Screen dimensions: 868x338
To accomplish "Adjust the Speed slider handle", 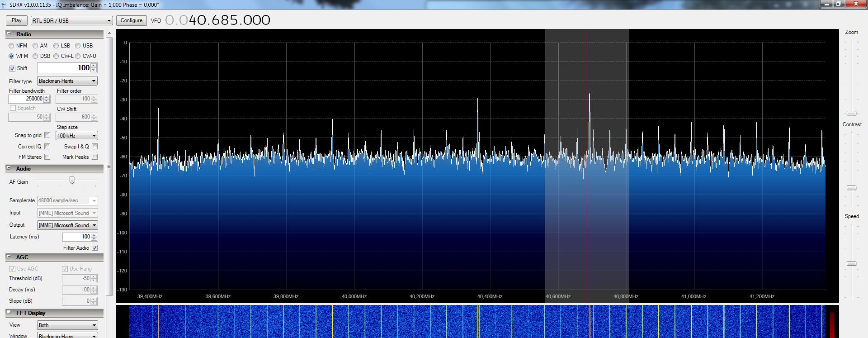I will [x=851, y=263].
